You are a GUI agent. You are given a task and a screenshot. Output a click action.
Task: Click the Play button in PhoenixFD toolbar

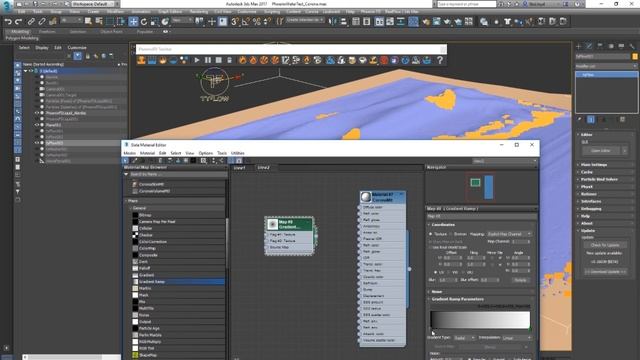(x=197, y=60)
